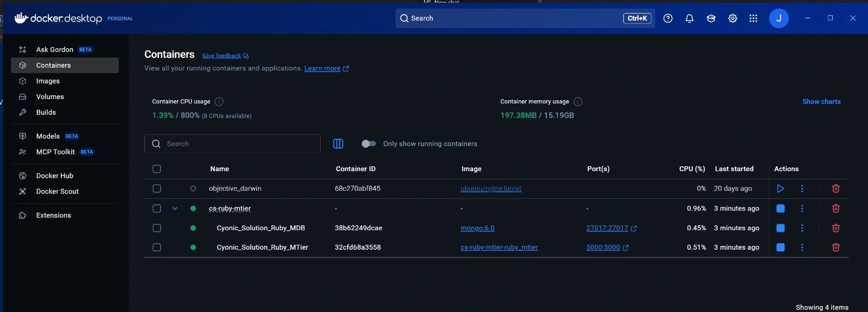Collapse the cs-ruby-mtier group

click(x=175, y=209)
